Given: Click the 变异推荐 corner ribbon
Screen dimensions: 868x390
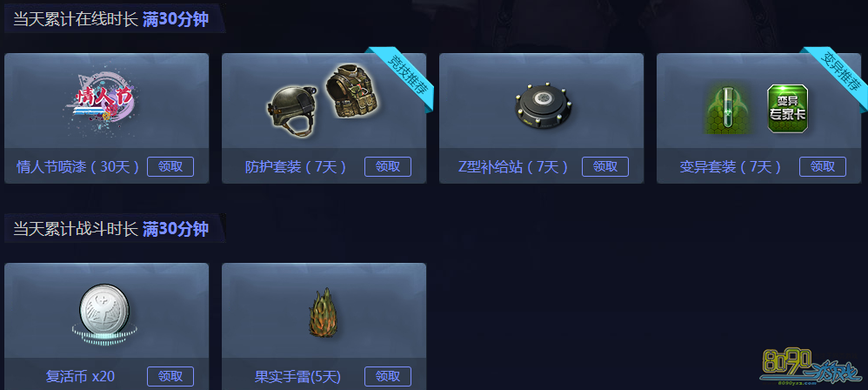Looking at the screenshot, I should tap(839, 76).
